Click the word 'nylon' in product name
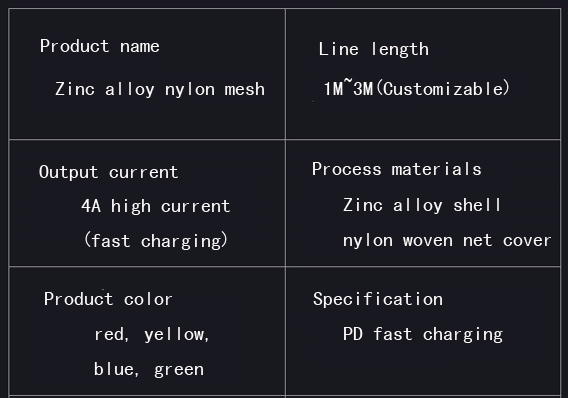The width and height of the screenshot is (568, 398). coord(190,90)
